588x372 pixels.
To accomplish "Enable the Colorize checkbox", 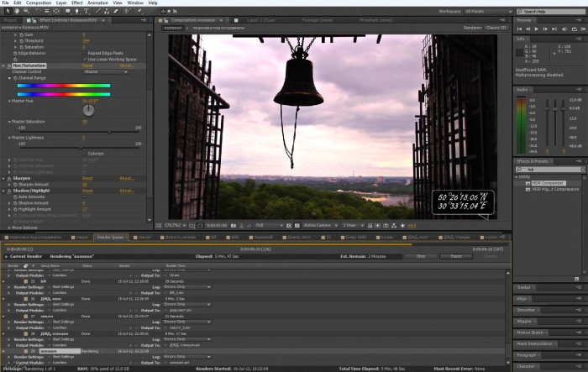I will point(84,154).
